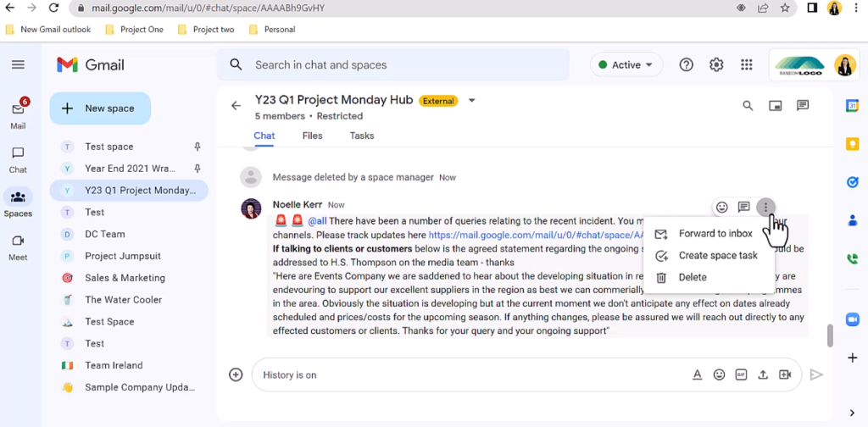
Task: Add a video meeting from composer
Action: [785, 374]
